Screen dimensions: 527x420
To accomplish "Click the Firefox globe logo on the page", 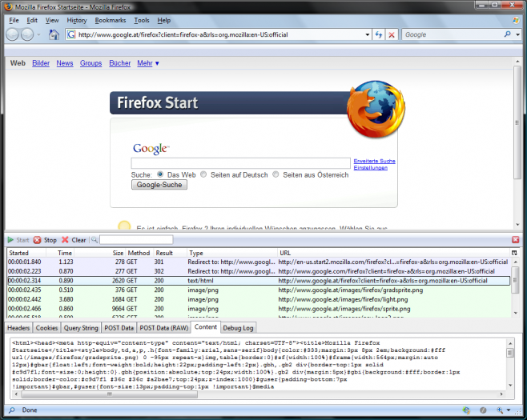I will coord(376,109).
